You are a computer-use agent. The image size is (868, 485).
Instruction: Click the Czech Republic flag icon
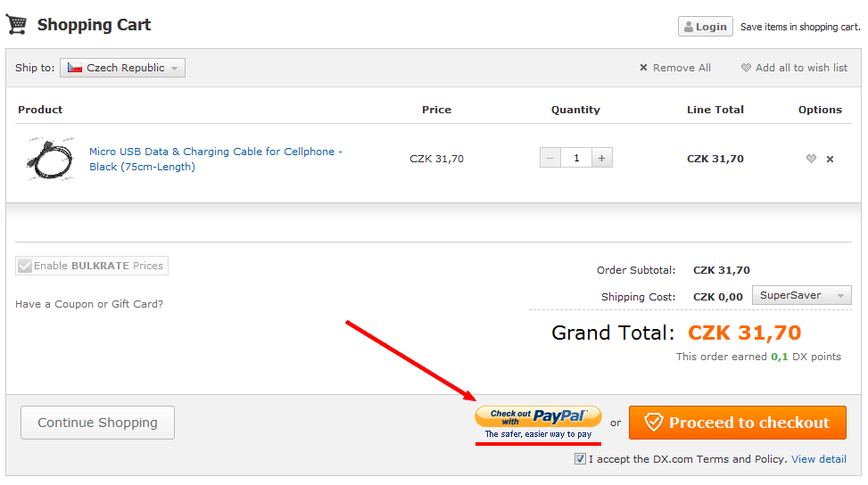(x=75, y=68)
